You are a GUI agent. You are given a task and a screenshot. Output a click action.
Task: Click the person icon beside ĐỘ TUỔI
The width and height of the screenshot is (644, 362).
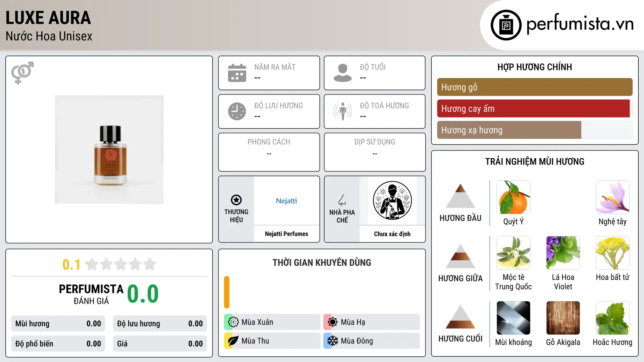click(342, 73)
